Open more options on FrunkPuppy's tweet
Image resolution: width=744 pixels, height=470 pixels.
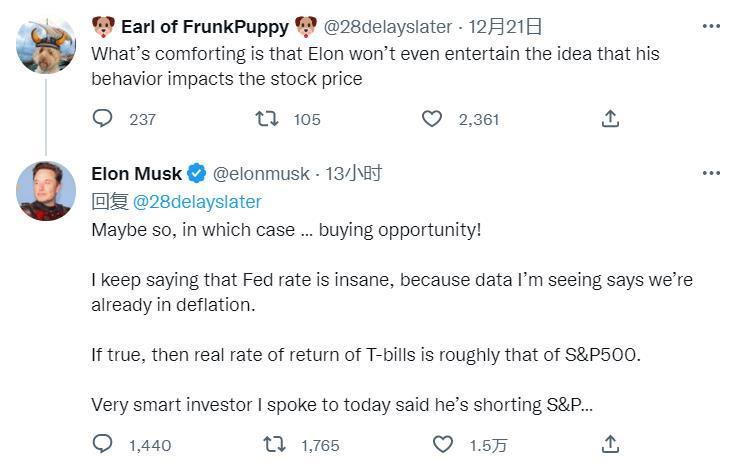point(711,26)
